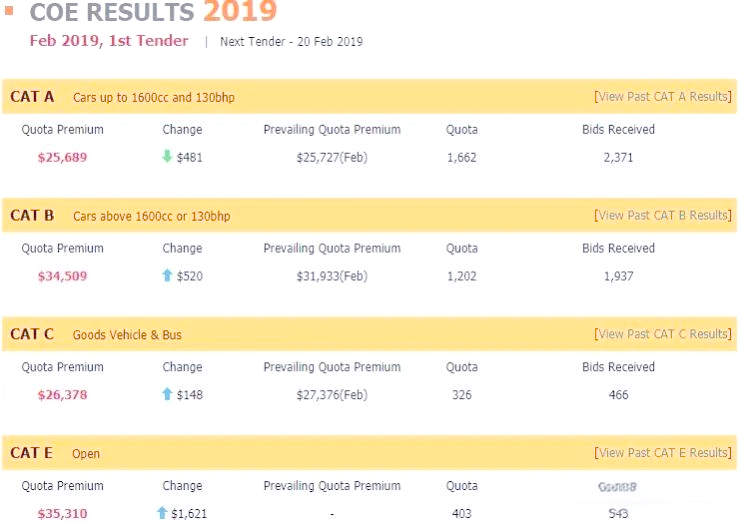The image size is (744, 527).
Task: Select the CAT C quota premium $26,378
Action: point(63,395)
